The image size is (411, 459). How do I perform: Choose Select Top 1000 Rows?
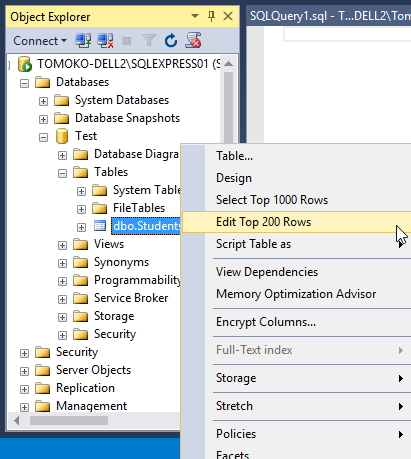pos(297,200)
